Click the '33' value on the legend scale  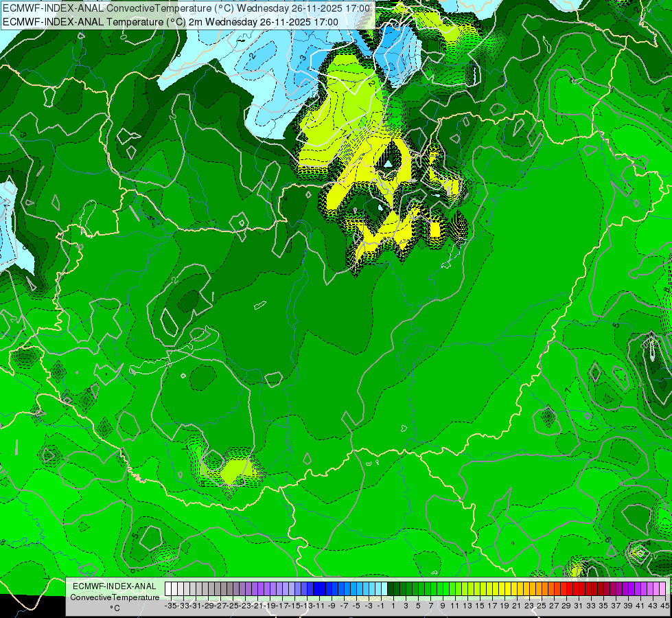[x=591, y=606]
